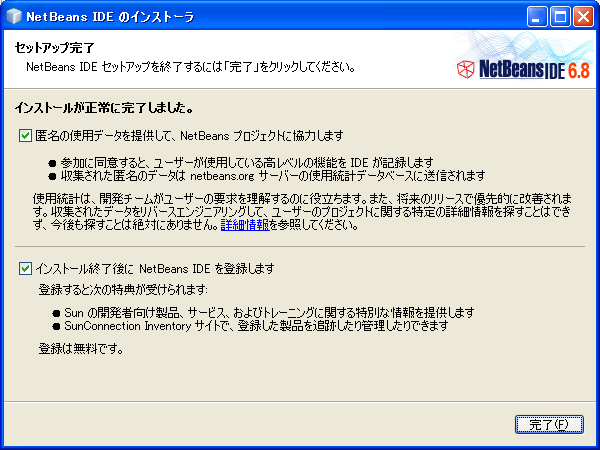
Task: Click the セットアップ完了 heading
Action: pos(54,48)
